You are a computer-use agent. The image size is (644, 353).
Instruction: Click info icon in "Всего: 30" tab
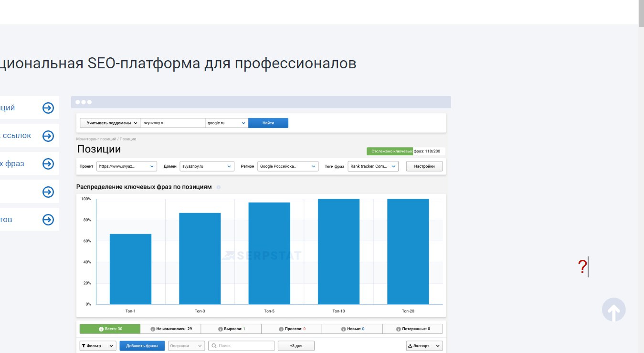[x=101, y=329]
